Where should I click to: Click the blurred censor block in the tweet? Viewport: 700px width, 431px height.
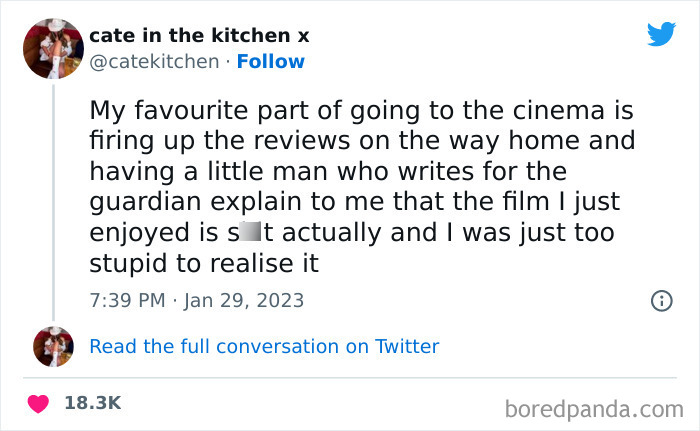pyautogui.click(x=248, y=235)
